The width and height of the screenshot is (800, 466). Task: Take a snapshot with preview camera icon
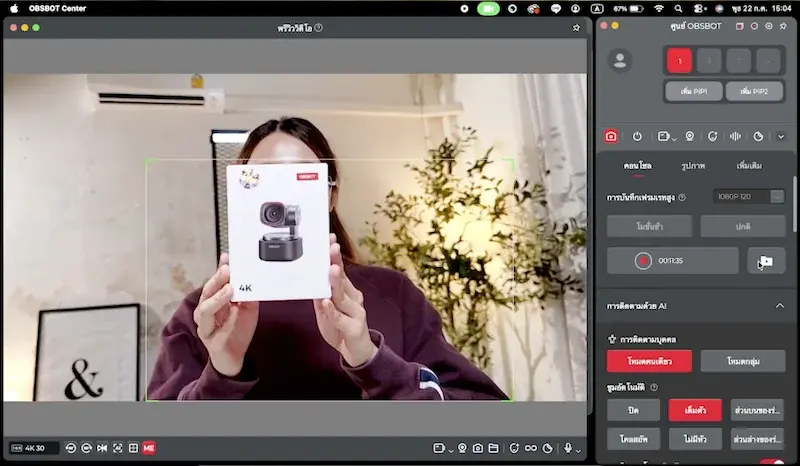478,448
